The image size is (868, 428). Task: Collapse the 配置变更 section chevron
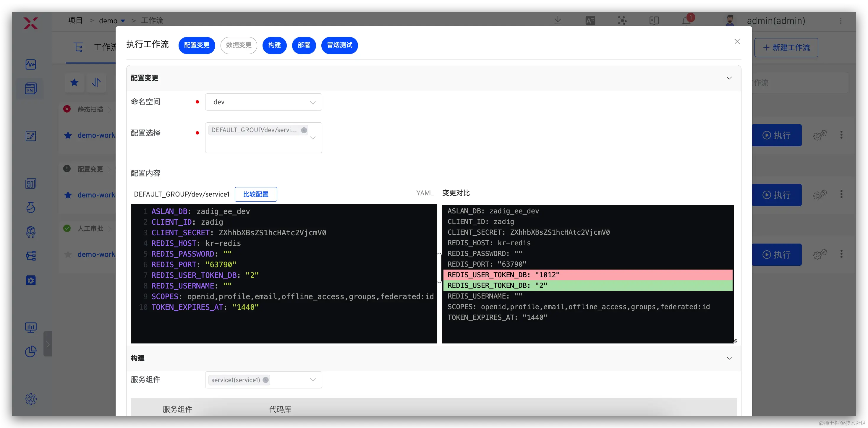[x=729, y=78]
